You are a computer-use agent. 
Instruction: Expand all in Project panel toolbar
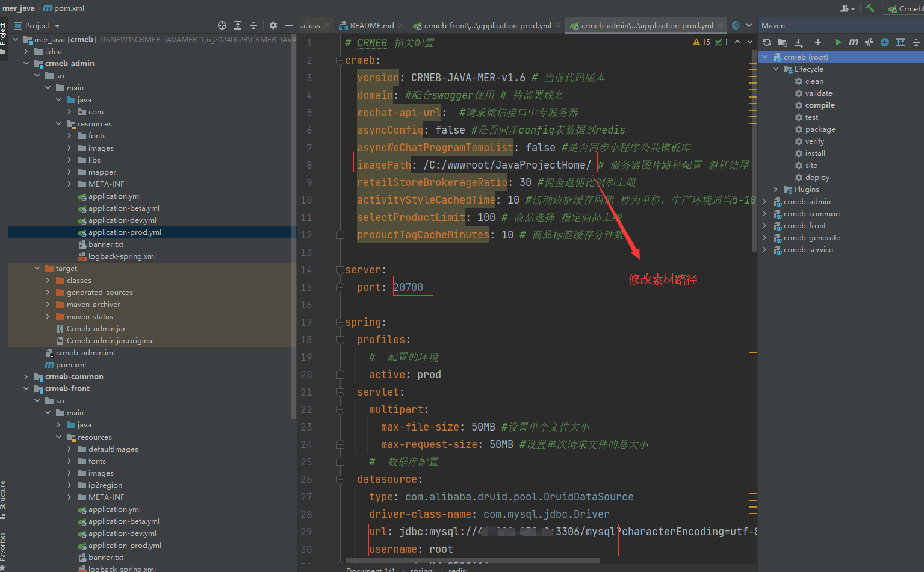pos(238,25)
